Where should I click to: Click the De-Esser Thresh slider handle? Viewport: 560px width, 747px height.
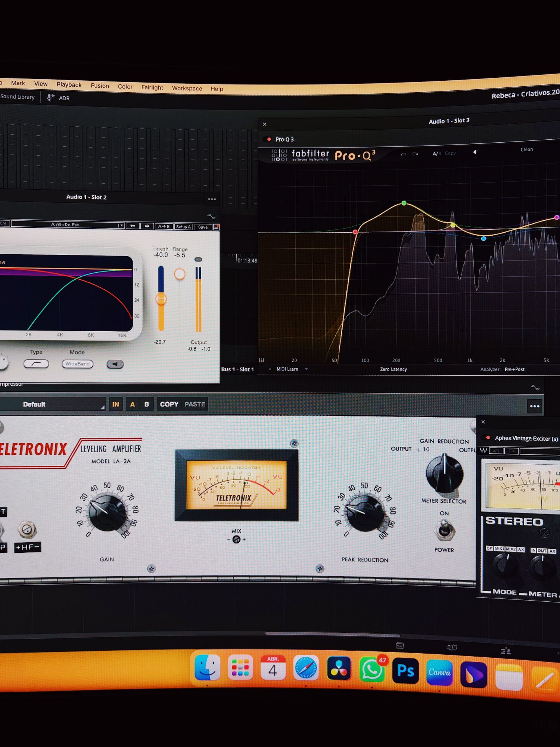161,299
